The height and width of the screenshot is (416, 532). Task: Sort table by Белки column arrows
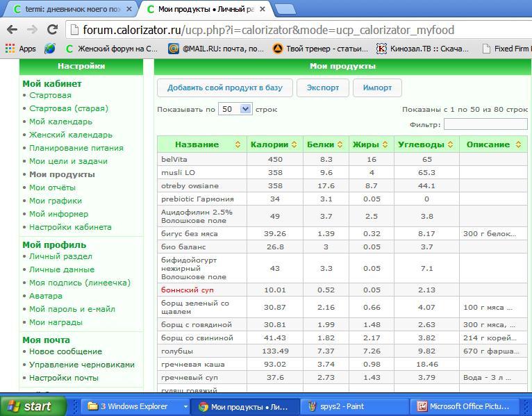pyautogui.click(x=340, y=144)
